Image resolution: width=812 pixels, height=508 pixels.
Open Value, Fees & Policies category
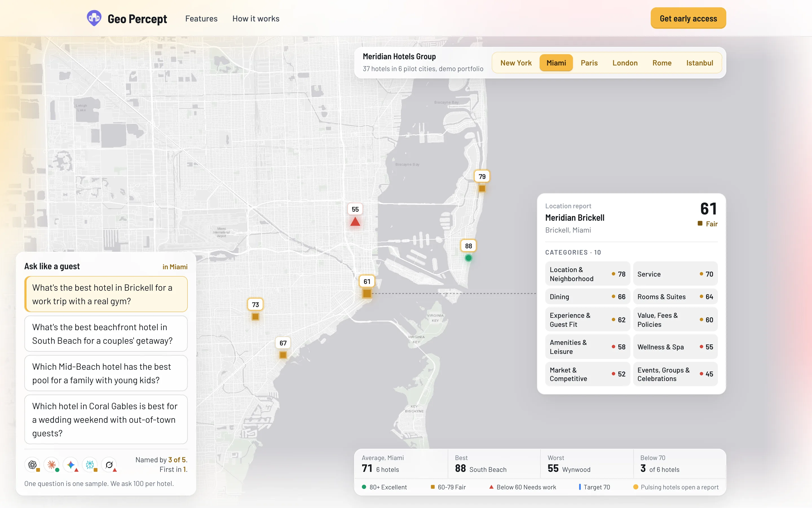(675, 319)
